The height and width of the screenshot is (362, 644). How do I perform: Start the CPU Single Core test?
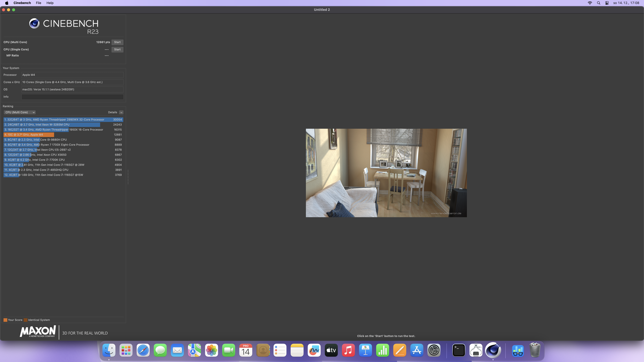117,50
